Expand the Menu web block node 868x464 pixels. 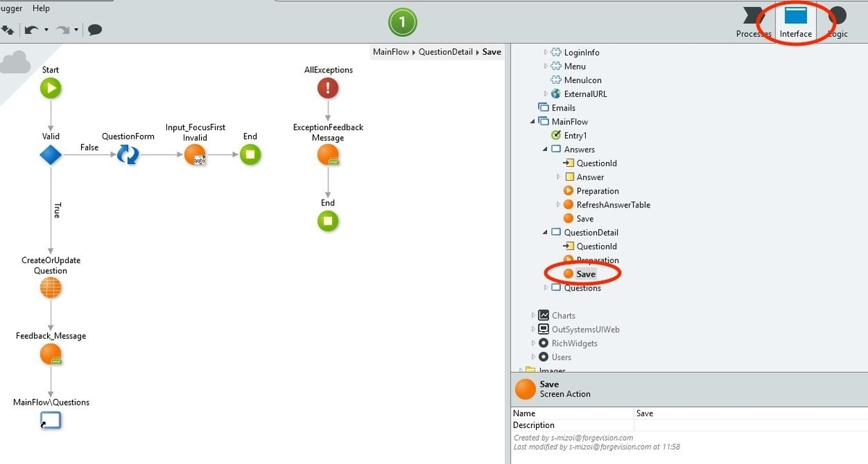(x=546, y=66)
